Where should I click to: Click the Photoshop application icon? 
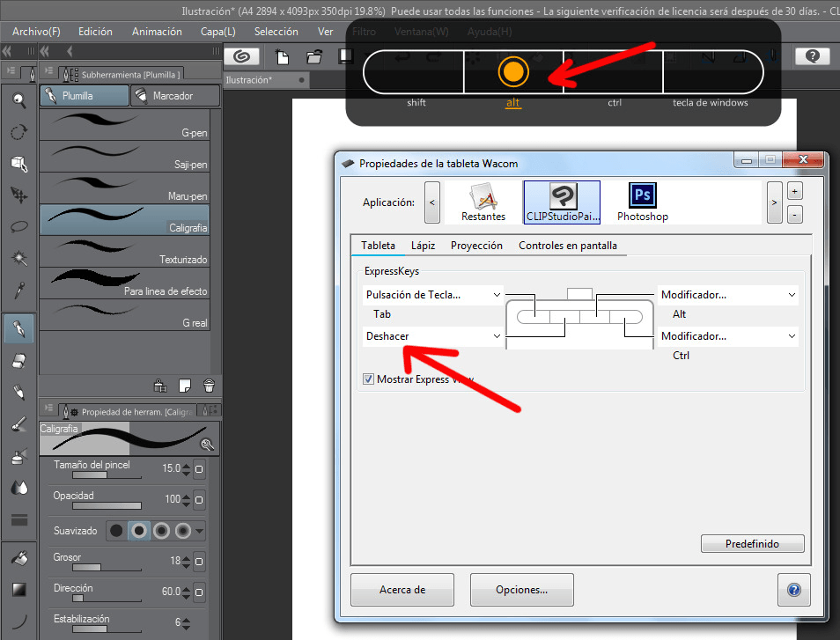pos(642,202)
